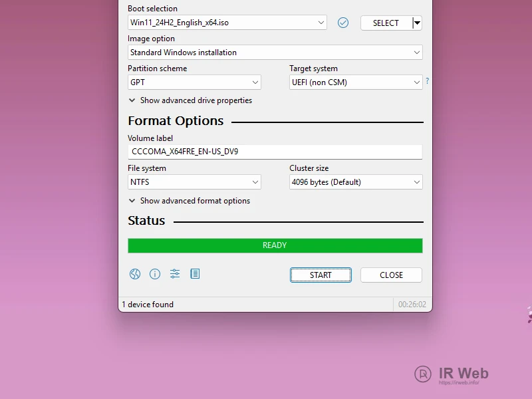
Task: Show the log icon
Action: tap(195, 274)
